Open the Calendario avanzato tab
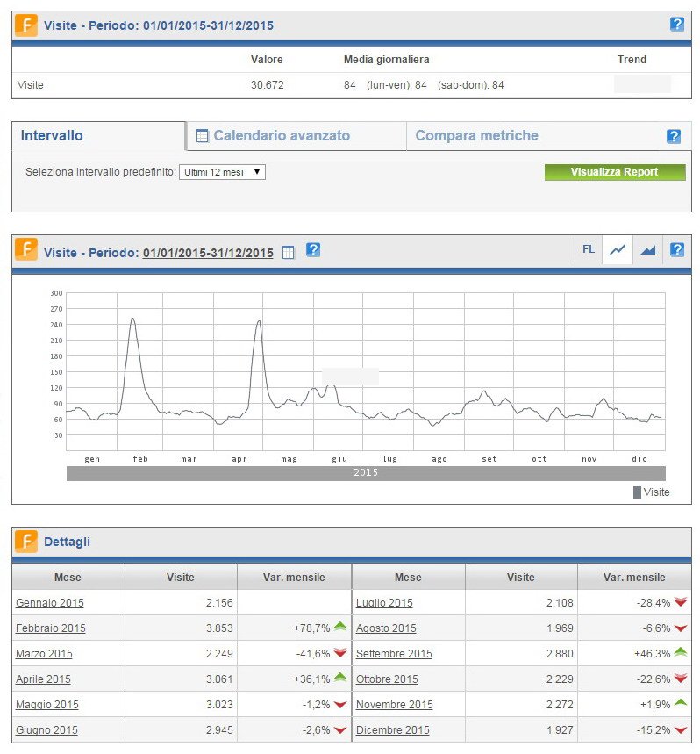 281,136
